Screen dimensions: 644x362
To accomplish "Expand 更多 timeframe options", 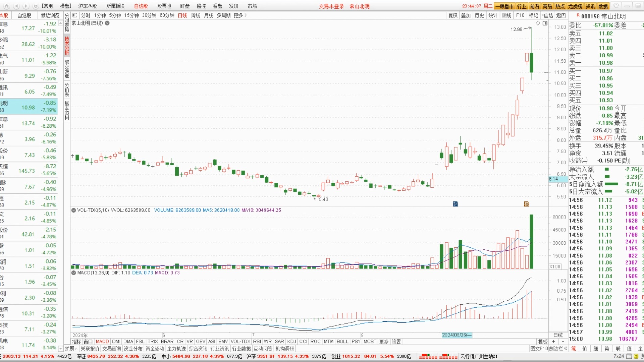I will pos(240,15).
